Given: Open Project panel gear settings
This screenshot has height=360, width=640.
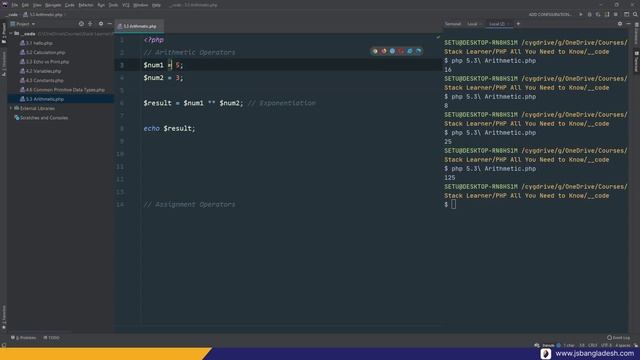Looking at the screenshot, I should [x=101, y=24].
